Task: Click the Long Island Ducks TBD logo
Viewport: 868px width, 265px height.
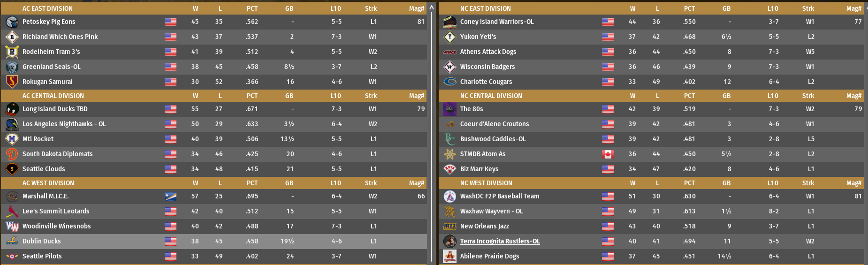Action: (12, 109)
